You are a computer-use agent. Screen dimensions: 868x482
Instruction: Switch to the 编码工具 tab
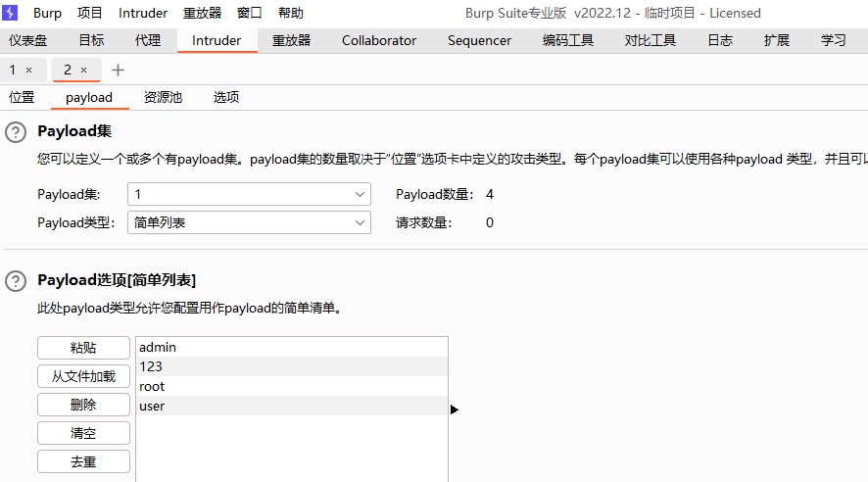567,40
